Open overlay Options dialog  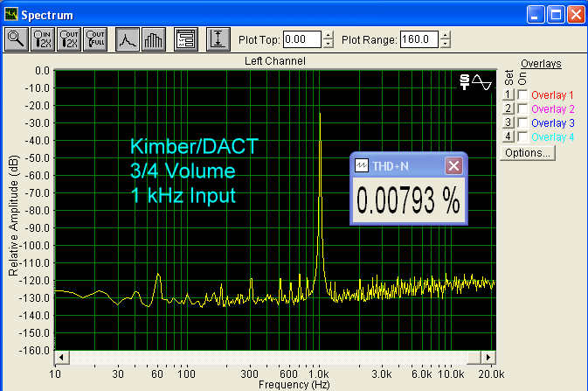[527, 152]
